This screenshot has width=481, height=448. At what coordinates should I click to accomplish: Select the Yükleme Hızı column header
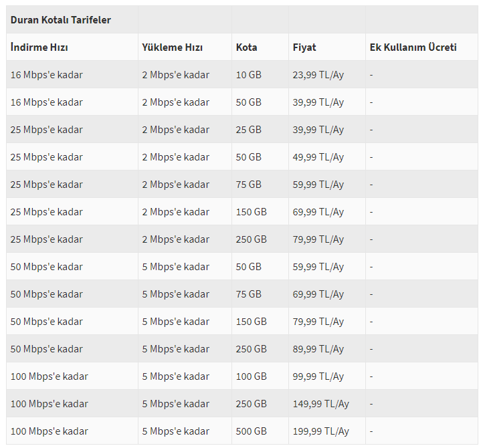click(x=172, y=47)
